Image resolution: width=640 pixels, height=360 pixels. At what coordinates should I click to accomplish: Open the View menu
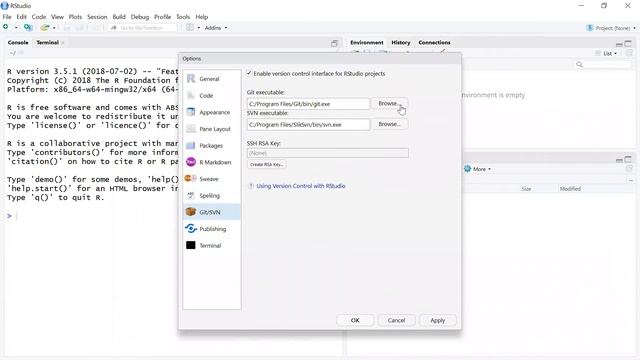57,17
